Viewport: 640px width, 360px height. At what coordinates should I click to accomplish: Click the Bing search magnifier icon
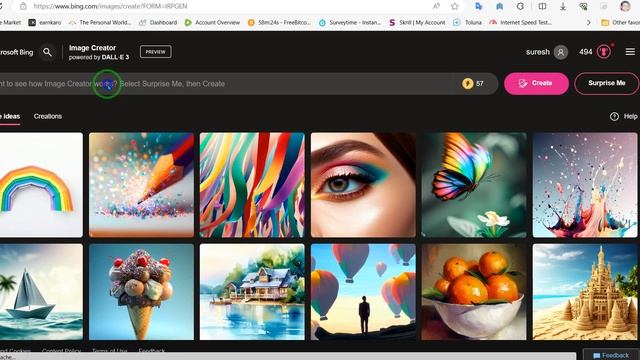tap(47, 52)
